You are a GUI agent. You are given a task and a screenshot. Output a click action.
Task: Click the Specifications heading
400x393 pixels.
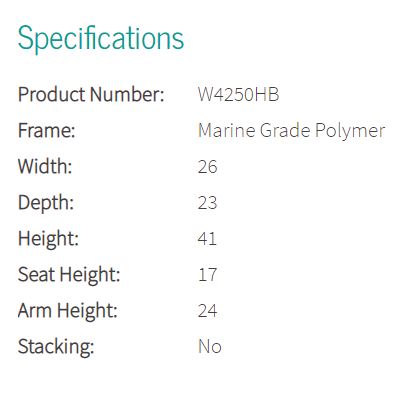pyautogui.click(x=101, y=39)
